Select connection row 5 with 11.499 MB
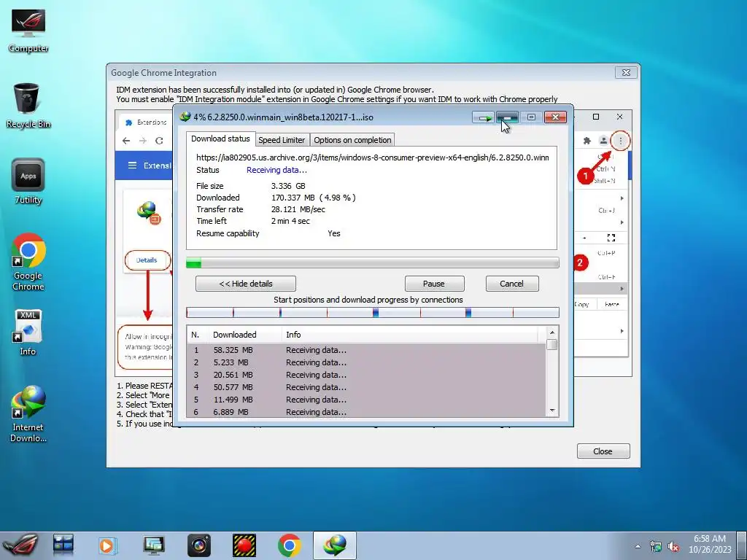The width and height of the screenshot is (747, 560). coord(366,400)
